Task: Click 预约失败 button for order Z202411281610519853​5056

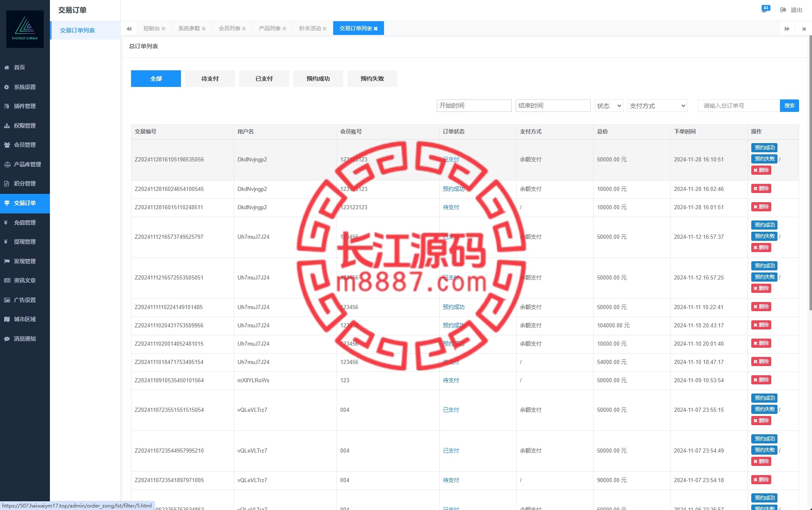Action: tap(765, 159)
